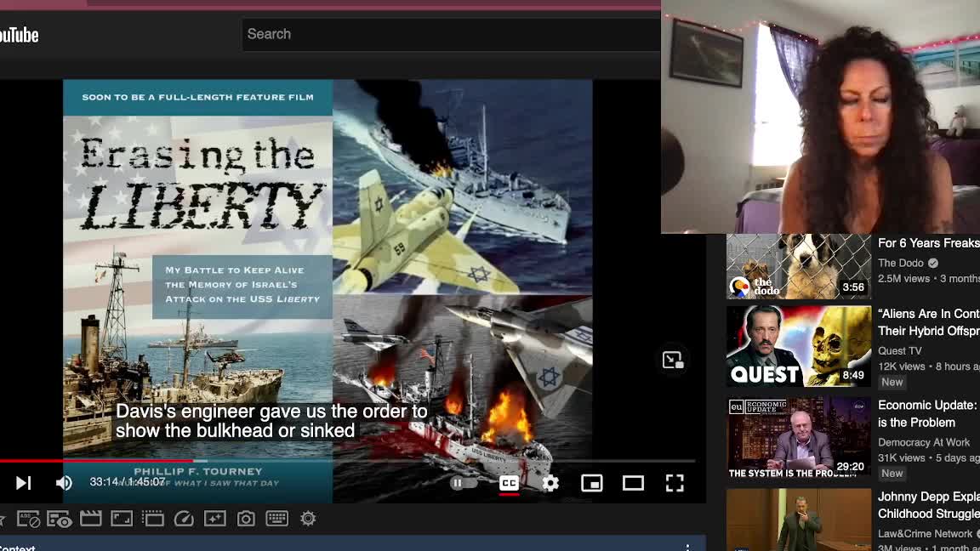Open the 'Economic Update' video title
Screen dimensions: 980x551
(x=929, y=413)
